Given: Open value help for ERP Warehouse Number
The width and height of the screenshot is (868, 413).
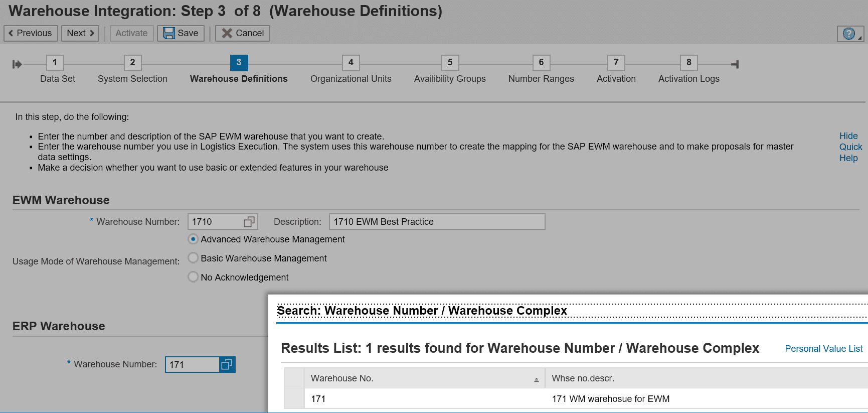Looking at the screenshot, I should (227, 364).
